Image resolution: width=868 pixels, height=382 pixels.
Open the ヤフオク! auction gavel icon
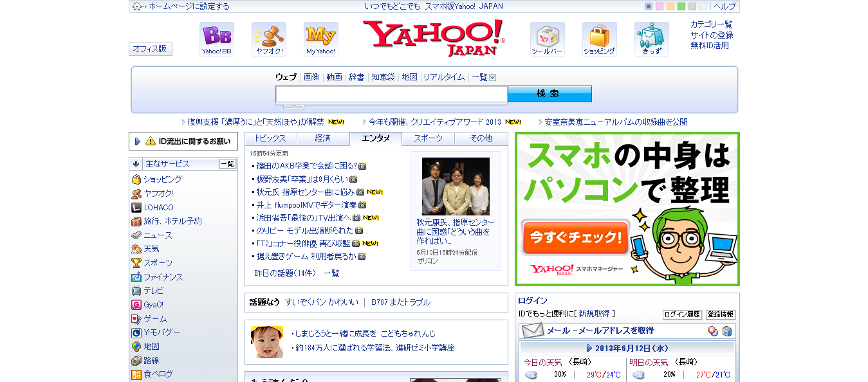[269, 39]
